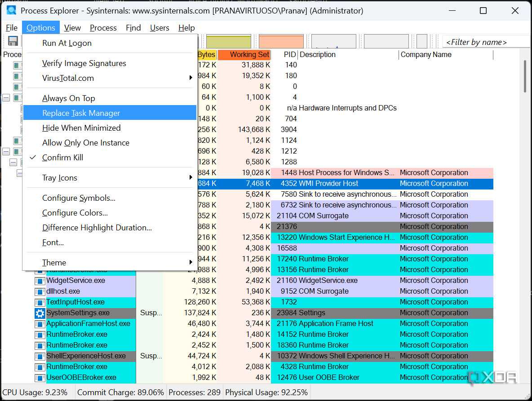Open the View menu
The image size is (532, 401).
[72, 28]
